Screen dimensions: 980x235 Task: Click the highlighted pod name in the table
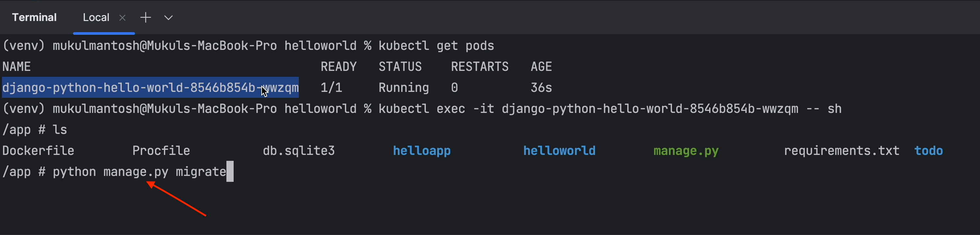[x=150, y=88]
